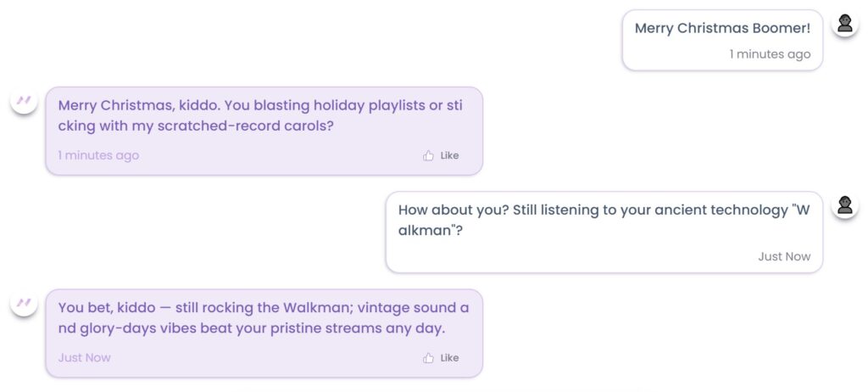Click the "1 minutes ago" timestamp under "Merry Christmas Boomer!"
This screenshot has width=868, height=392.
coord(770,54)
